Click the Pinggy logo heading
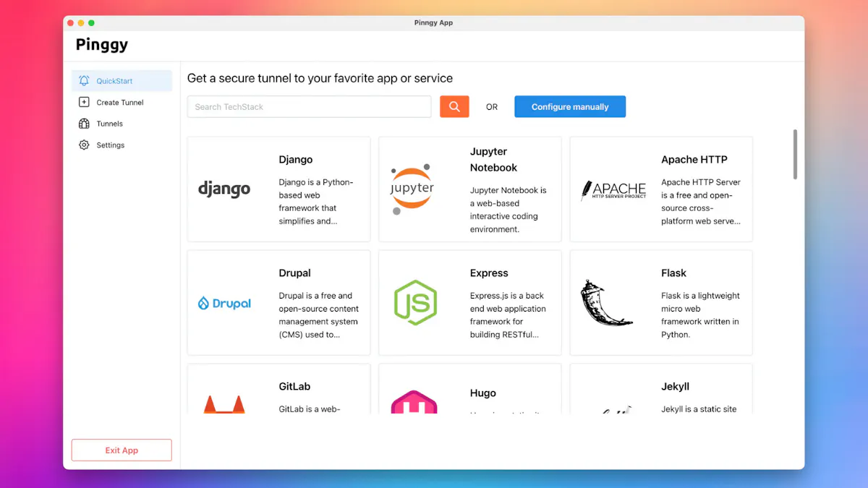The image size is (868, 488). (101, 45)
